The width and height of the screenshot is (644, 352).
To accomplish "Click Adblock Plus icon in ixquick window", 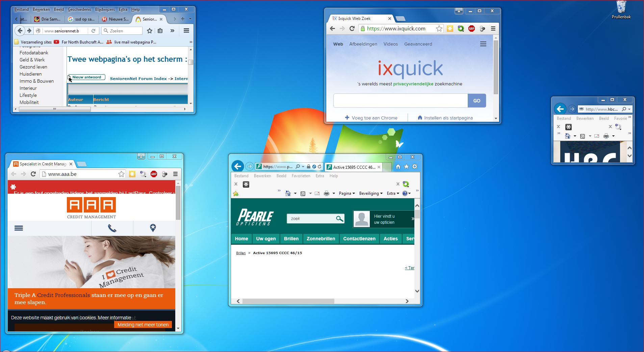I will [x=471, y=29].
